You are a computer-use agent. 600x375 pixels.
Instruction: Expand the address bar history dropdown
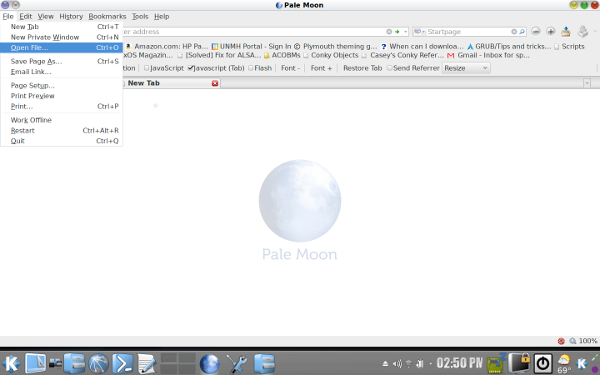405,32
